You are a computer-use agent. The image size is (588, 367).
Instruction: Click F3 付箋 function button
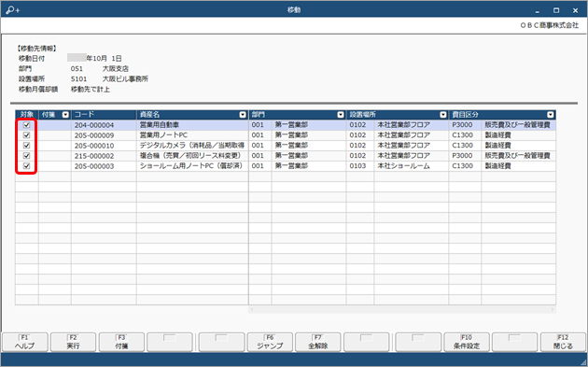pyautogui.click(x=121, y=342)
